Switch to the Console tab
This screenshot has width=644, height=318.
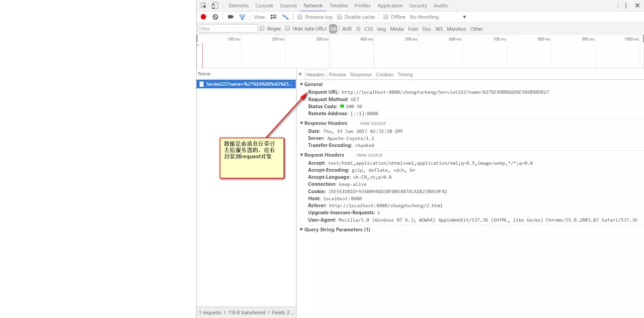(264, 6)
